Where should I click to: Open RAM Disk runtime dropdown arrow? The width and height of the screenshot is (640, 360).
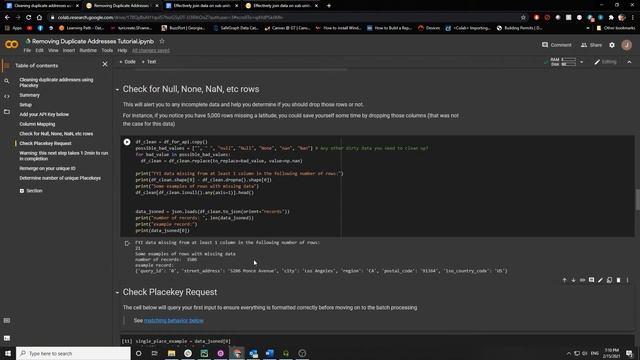581,62
